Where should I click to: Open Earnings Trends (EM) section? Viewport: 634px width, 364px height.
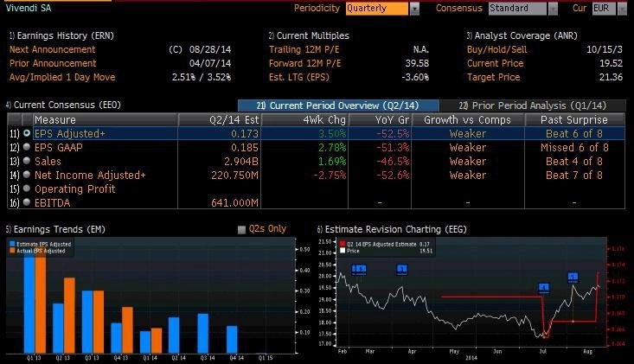coord(55,229)
